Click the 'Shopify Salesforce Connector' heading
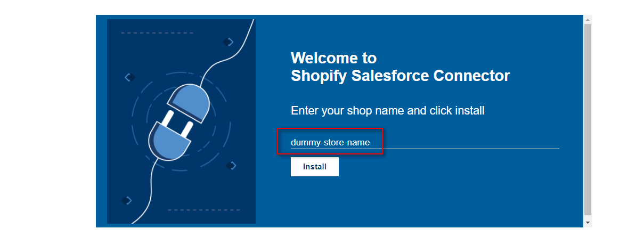 tap(401, 76)
